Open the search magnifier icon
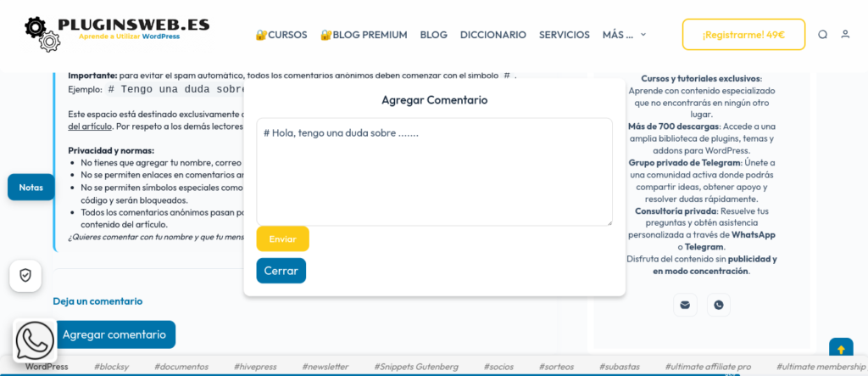 (x=822, y=35)
